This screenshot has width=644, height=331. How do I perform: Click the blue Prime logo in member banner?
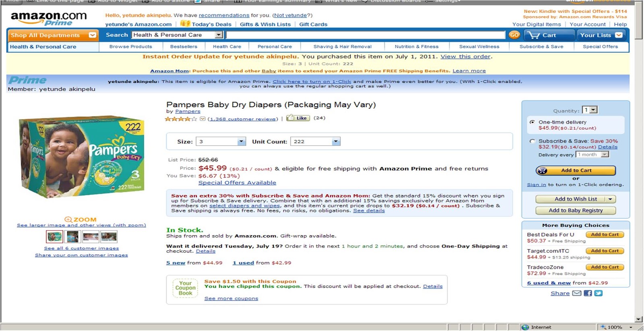point(27,80)
